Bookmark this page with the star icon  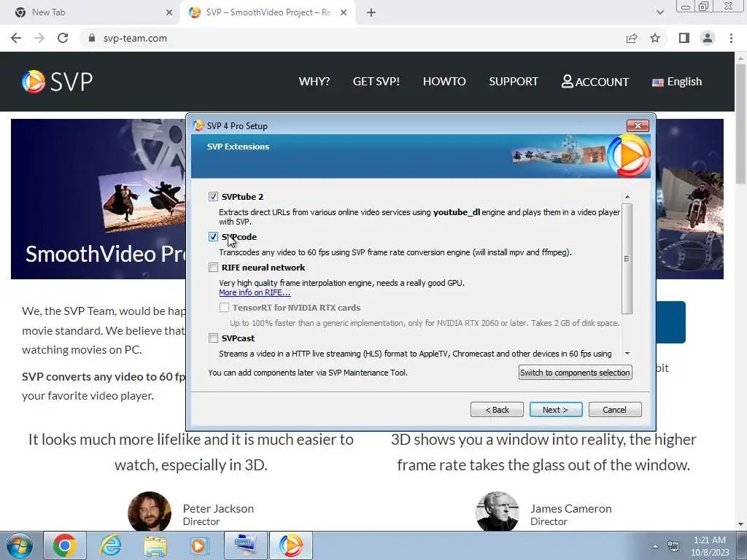(655, 38)
